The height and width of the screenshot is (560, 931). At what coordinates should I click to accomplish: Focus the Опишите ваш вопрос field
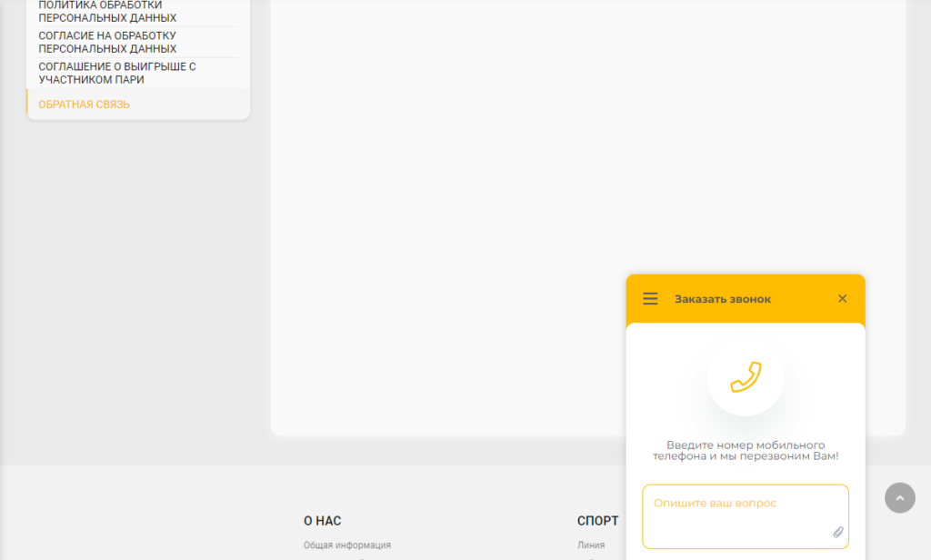point(746,516)
